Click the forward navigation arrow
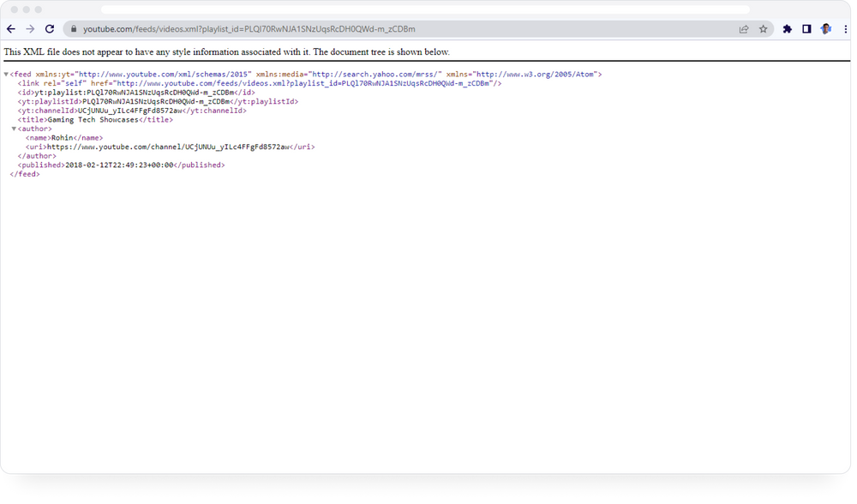Viewport: 857px width, 504px height. 31,28
